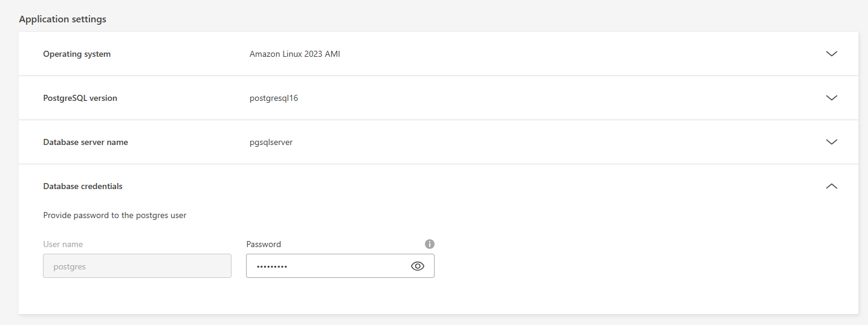Expand the Database server name chevron
This screenshot has width=868, height=325.
[x=831, y=142]
